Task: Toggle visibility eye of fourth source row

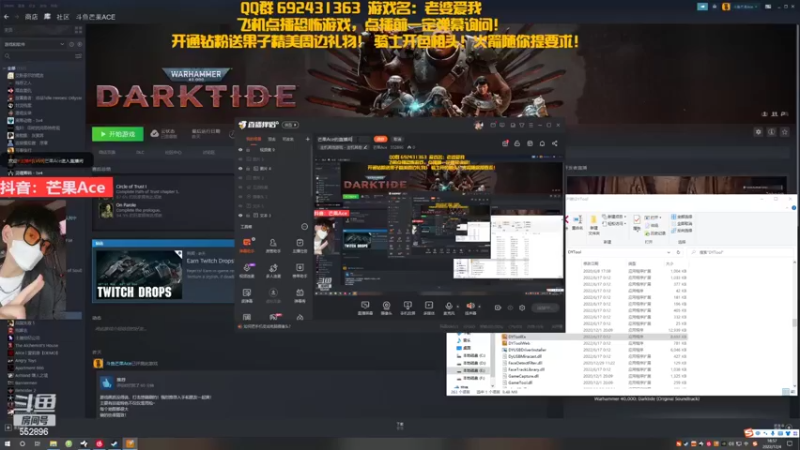Action: 240,178
